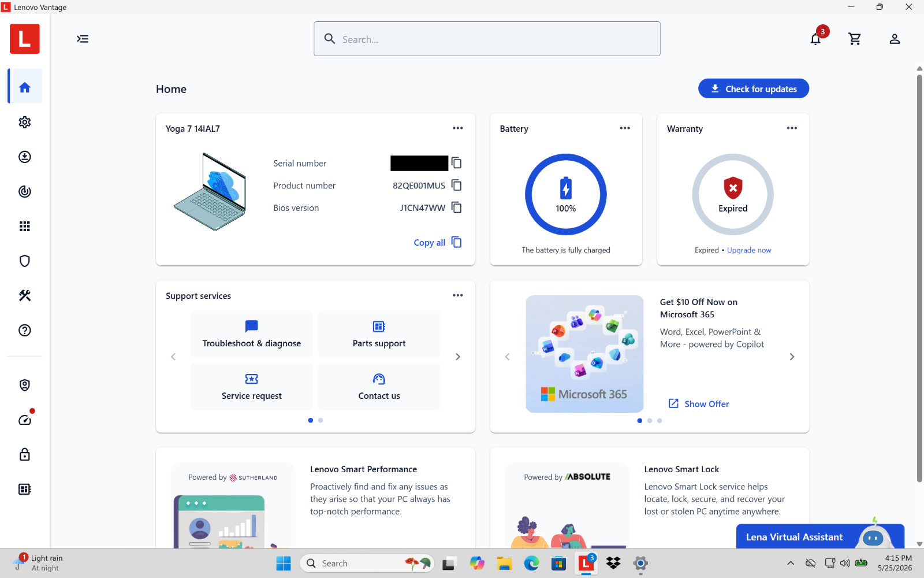Open the Battery card options menu
This screenshot has height=578, width=924.
point(625,128)
